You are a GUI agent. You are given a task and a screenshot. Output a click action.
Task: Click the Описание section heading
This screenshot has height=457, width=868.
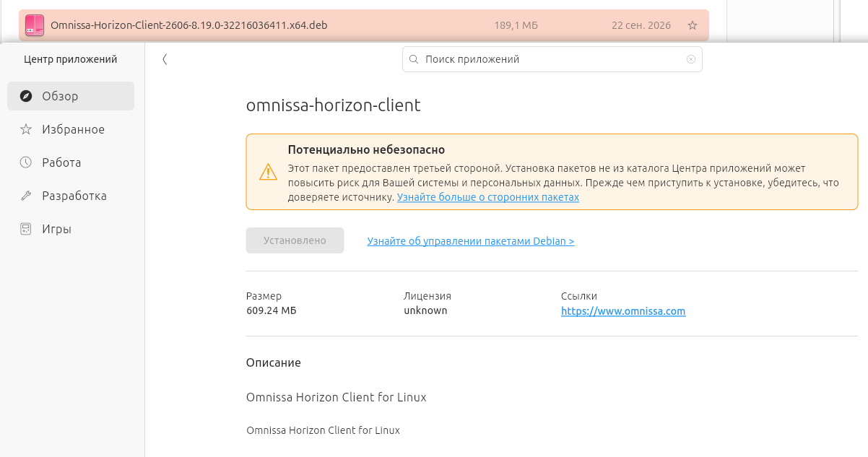274,362
